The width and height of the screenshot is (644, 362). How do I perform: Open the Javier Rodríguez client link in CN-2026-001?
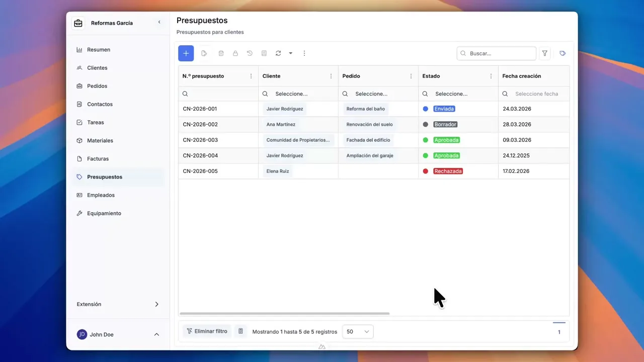pyautogui.click(x=285, y=109)
